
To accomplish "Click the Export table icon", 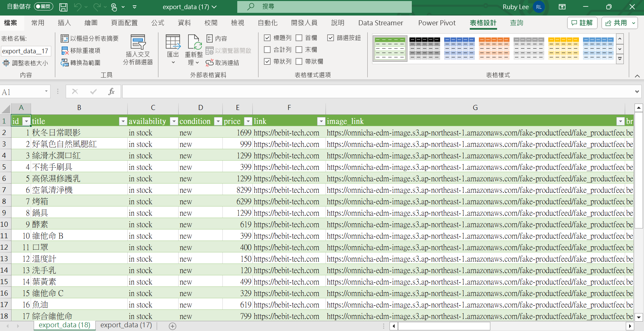I will coord(173,42).
